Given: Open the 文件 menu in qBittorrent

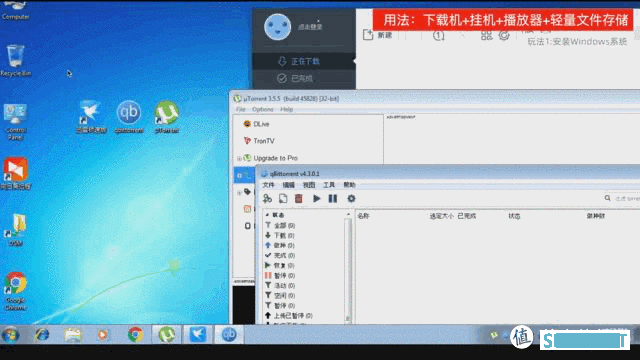Looking at the screenshot, I should pyautogui.click(x=268, y=185).
